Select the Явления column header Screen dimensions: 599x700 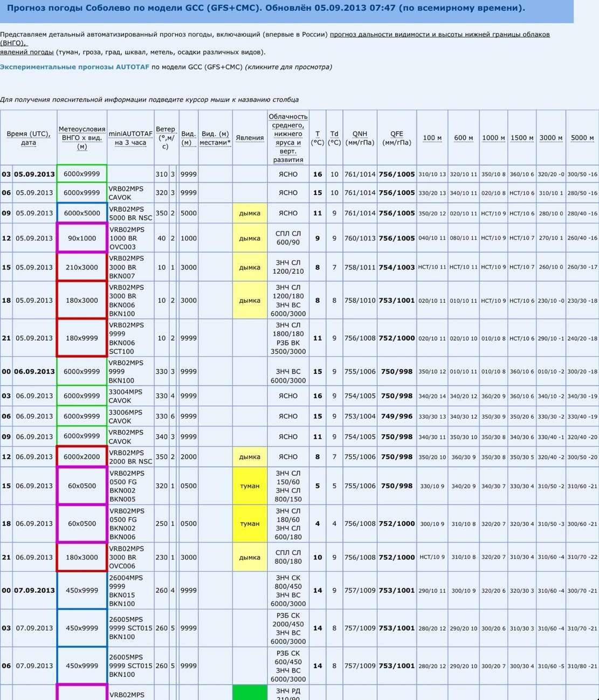250,138
